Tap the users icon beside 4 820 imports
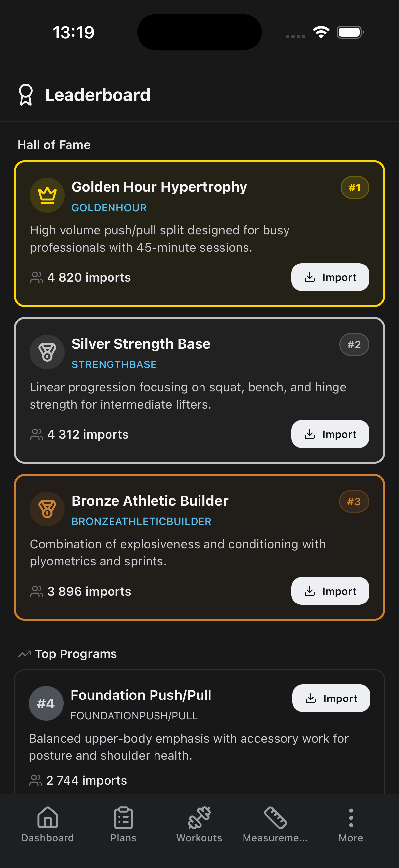The image size is (399, 868). (36, 278)
